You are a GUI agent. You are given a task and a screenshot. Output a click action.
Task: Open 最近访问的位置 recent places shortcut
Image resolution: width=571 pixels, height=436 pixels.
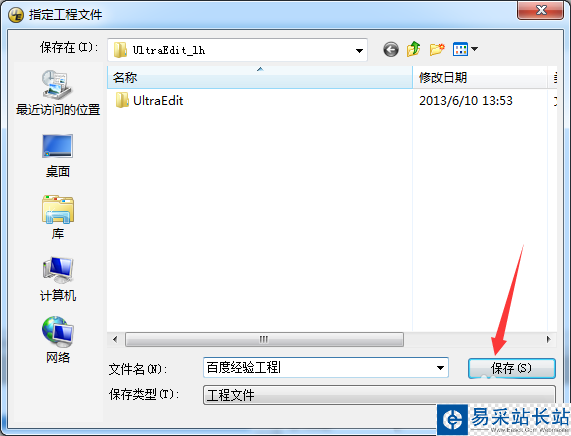point(58,93)
